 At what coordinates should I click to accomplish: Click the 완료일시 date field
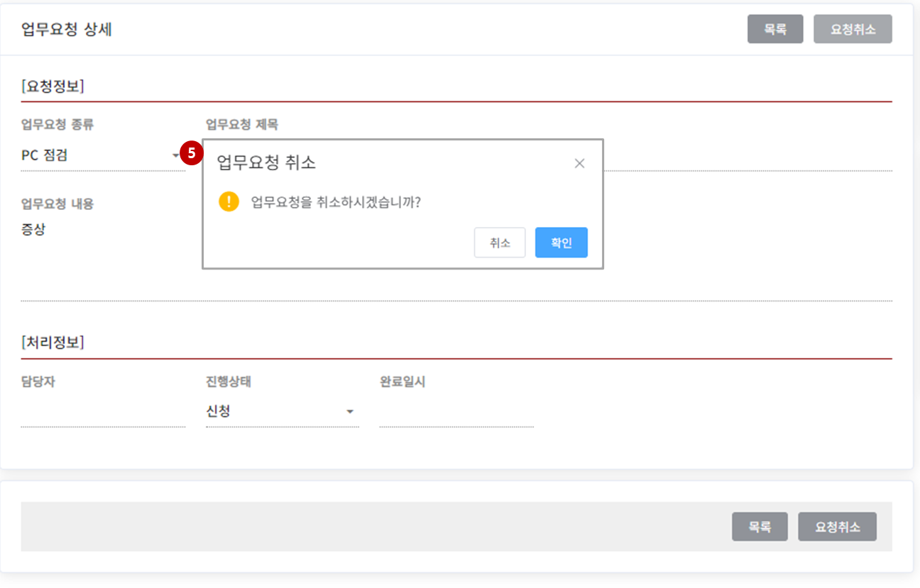(456, 413)
